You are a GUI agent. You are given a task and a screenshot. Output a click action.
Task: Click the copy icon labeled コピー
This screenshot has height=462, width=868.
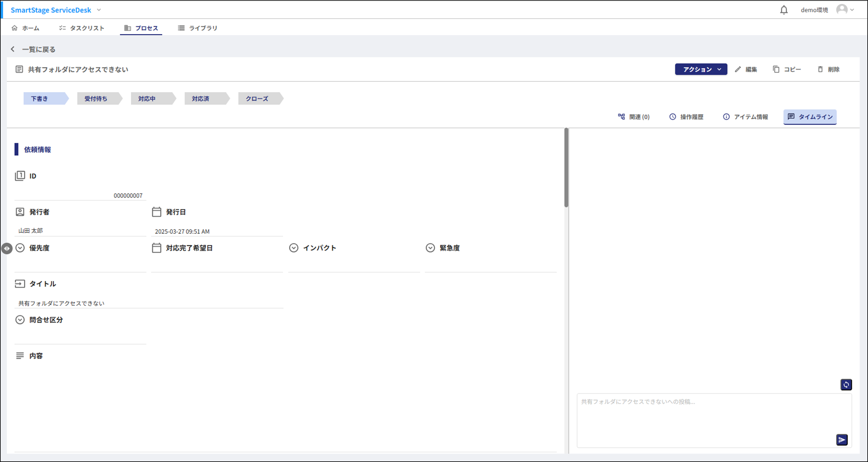click(776, 69)
